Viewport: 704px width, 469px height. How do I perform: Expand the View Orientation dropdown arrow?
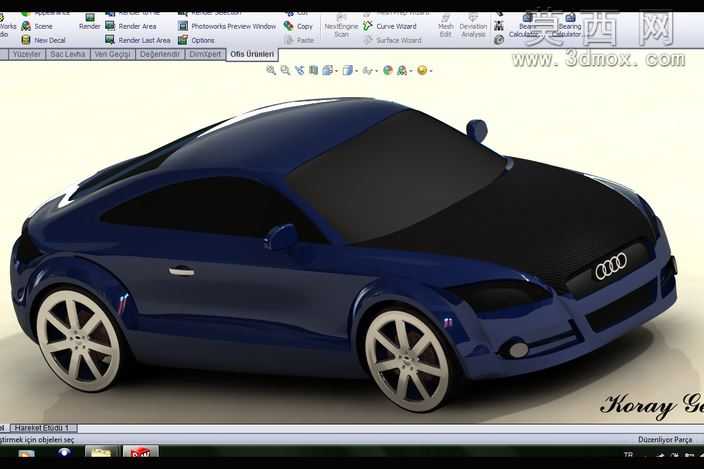[336, 71]
